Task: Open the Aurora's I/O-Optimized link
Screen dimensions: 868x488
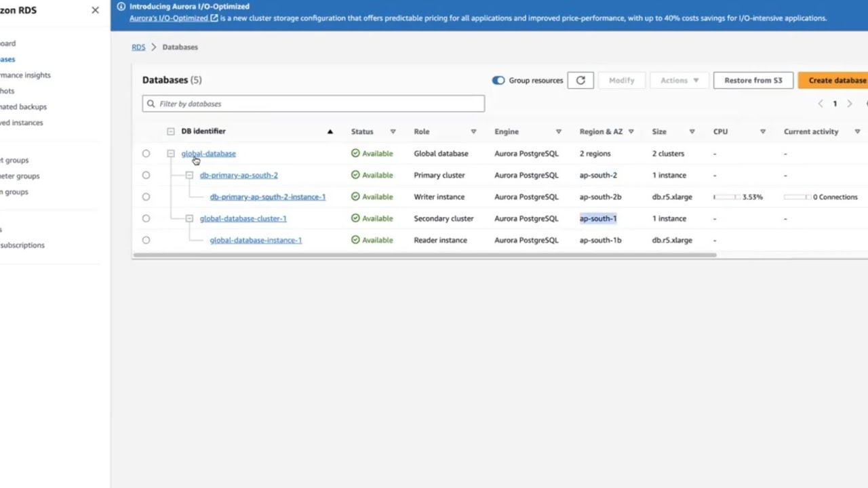Action: click(x=174, y=18)
